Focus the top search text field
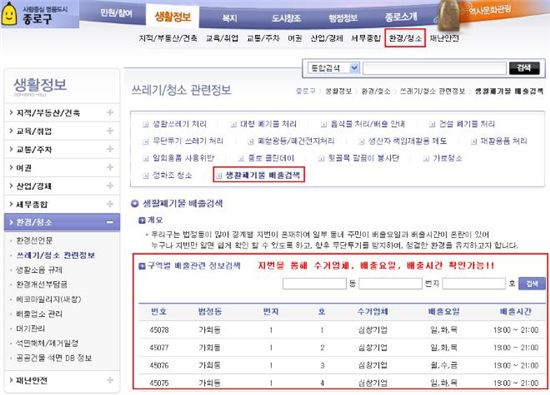Screen dimensions: 550x395 [x=435, y=68]
